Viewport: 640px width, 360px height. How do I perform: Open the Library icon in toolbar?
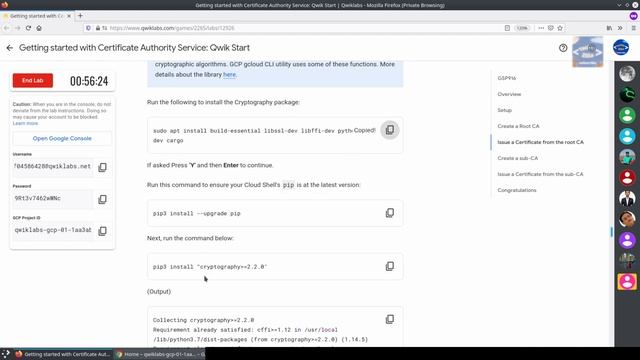coord(609,28)
